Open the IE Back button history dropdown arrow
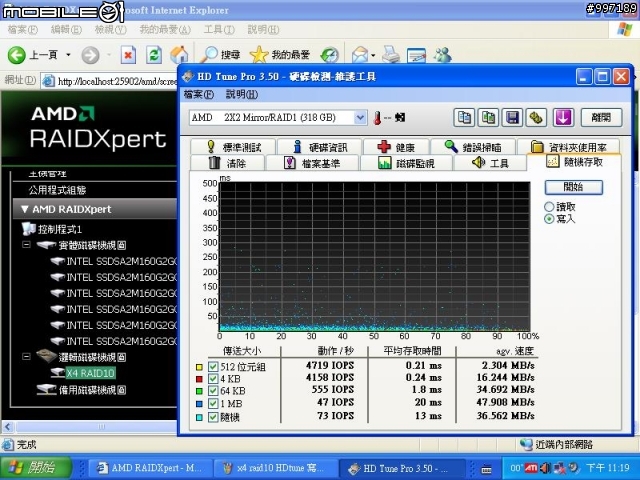 click(x=68, y=55)
